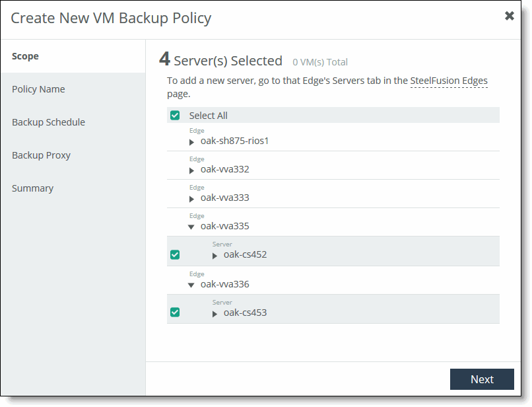532x407 pixels.
Task: Uncheck the oak-cs452 server checkbox
Action: [175, 254]
